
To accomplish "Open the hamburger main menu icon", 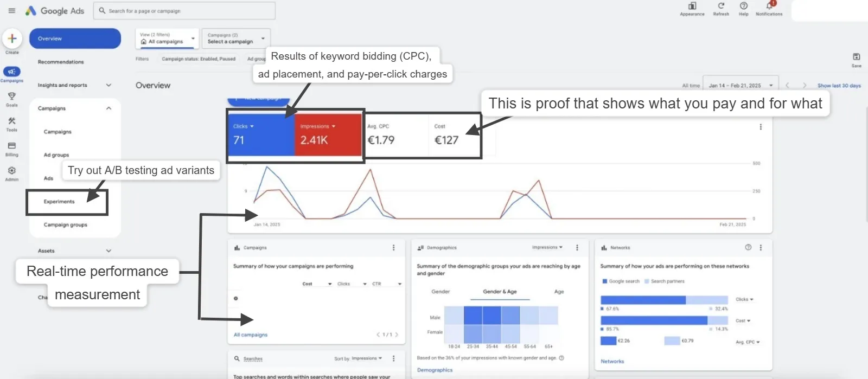I will (x=12, y=11).
